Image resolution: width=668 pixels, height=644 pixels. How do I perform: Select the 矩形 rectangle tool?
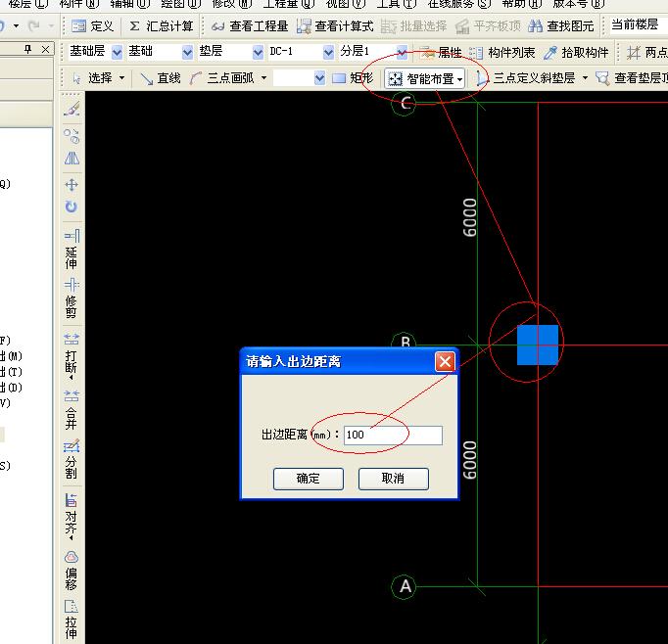coord(353,78)
